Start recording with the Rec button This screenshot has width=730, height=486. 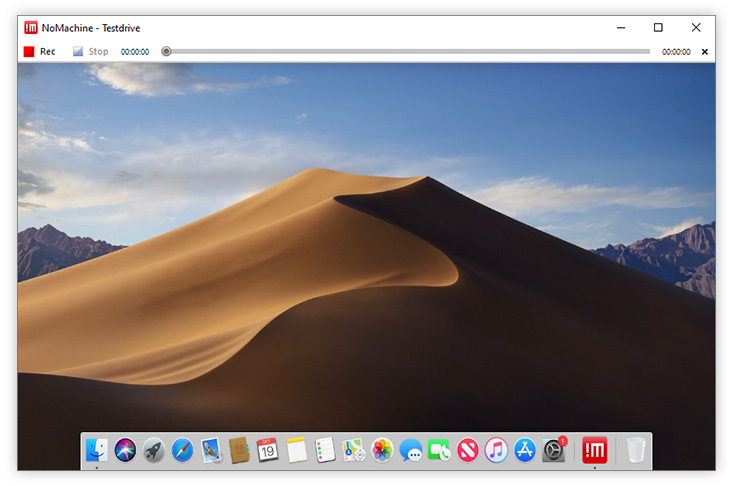[40, 51]
